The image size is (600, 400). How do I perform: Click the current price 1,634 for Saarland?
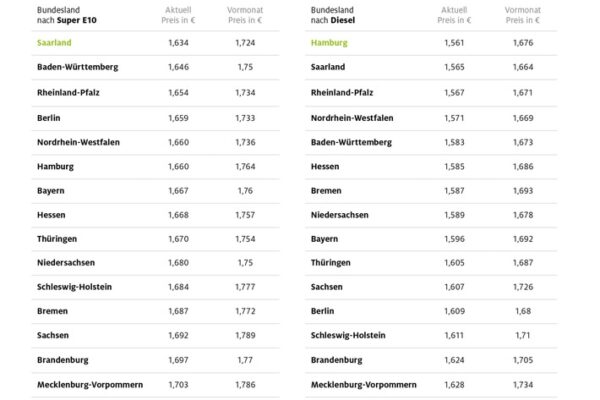point(178,43)
